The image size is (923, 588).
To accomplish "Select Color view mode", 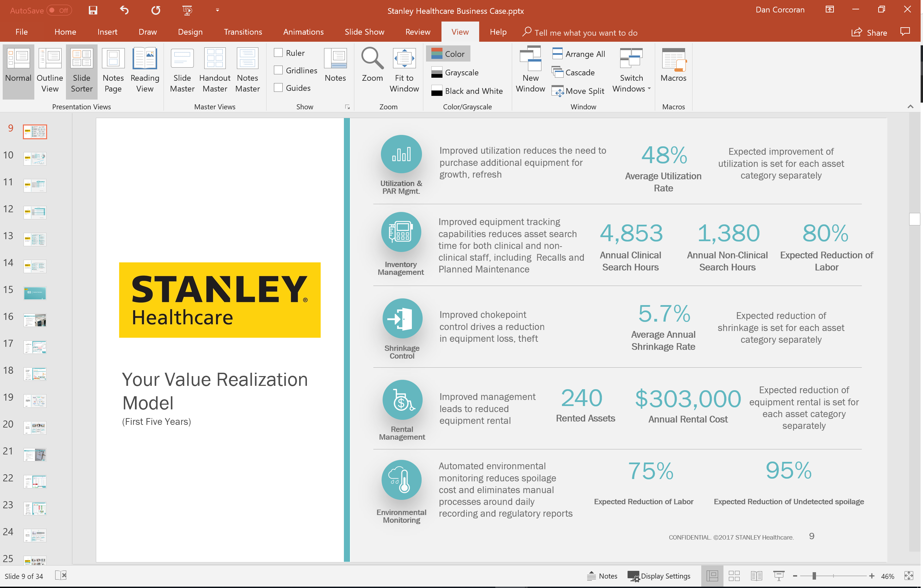I will point(448,54).
